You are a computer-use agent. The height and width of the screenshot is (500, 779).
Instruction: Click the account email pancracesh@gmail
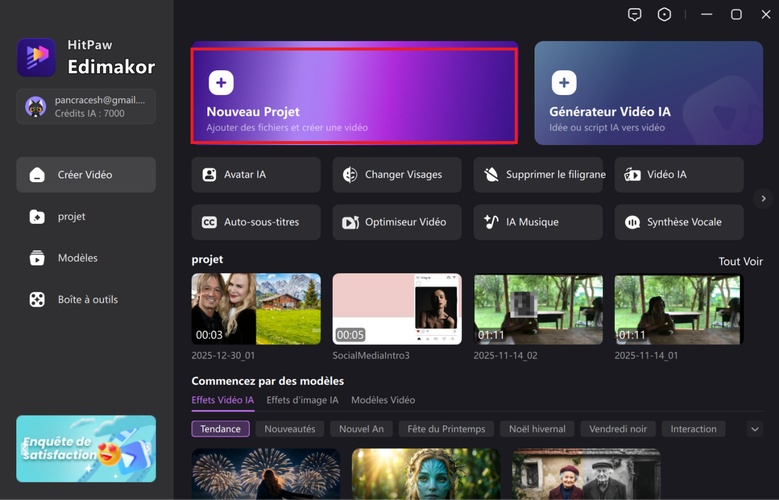pos(100,100)
